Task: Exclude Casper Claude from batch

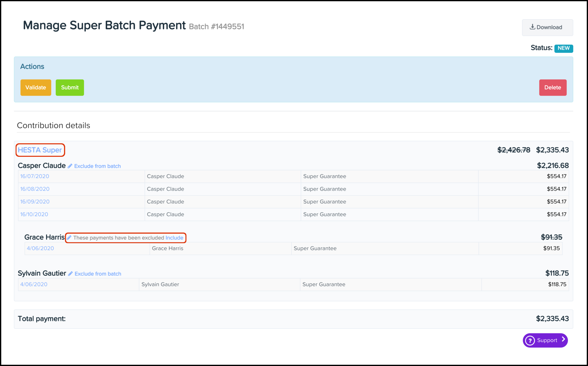Action: point(97,166)
